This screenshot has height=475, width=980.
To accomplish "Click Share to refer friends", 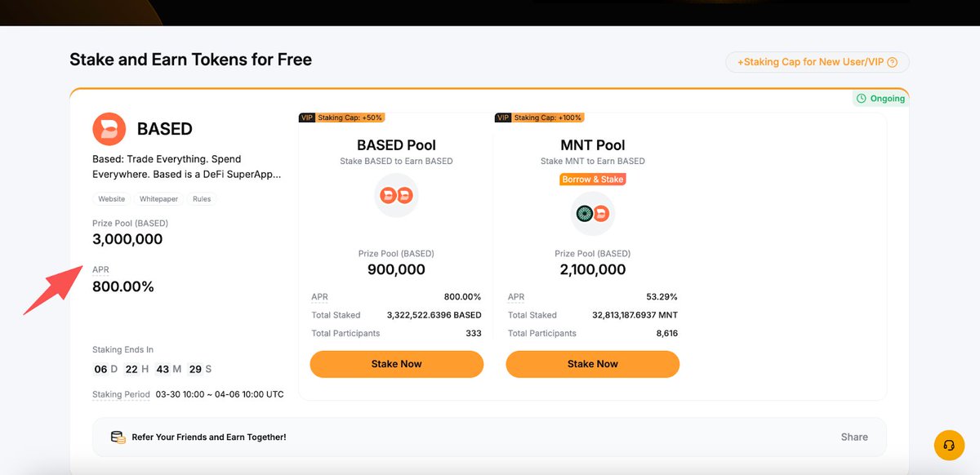I will pyautogui.click(x=854, y=437).
